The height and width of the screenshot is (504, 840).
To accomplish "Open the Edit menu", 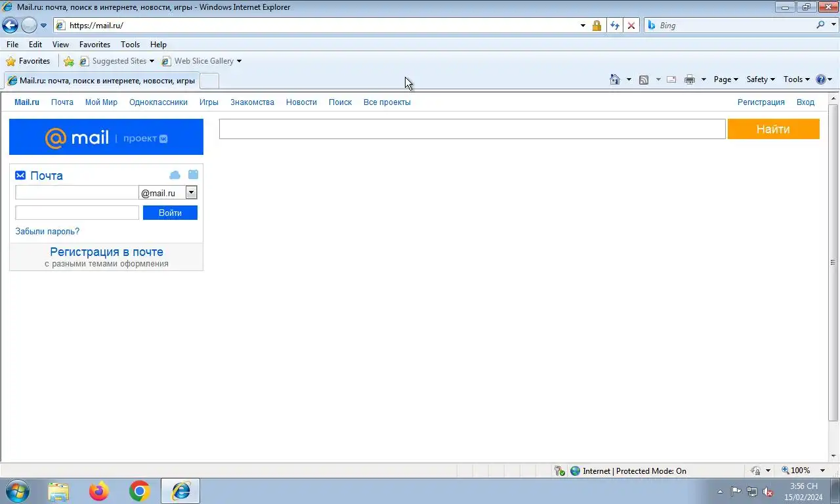I will point(35,45).
